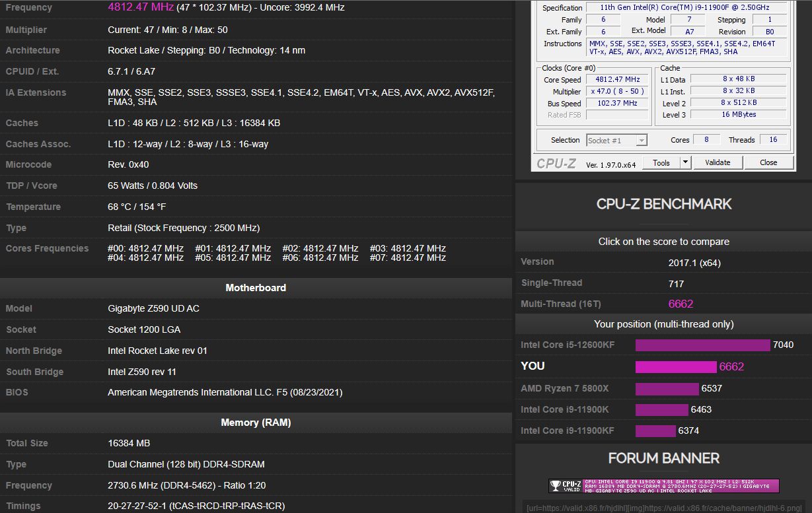Click core #00 frequency entry
This screenshot has width=812, height=513.
(x=145, y=248)
